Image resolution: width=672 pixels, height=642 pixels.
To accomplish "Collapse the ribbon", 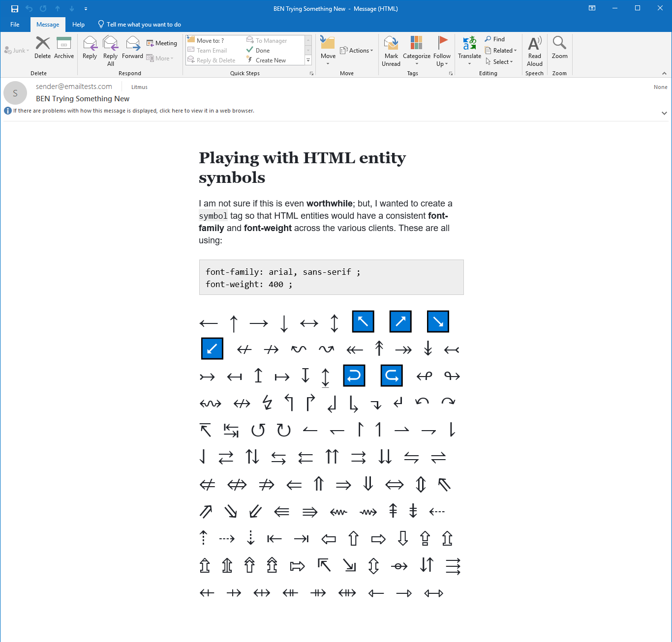I will click(x=664, y=73).
